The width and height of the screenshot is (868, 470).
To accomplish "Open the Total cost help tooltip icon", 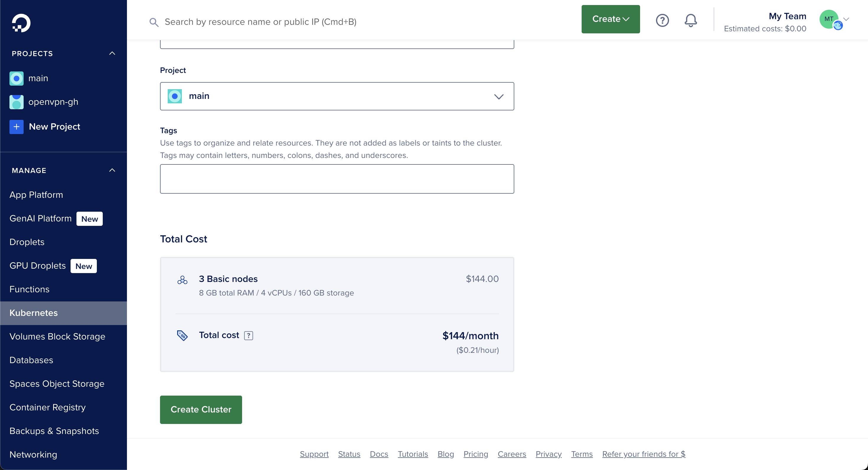I will point(248,336).
